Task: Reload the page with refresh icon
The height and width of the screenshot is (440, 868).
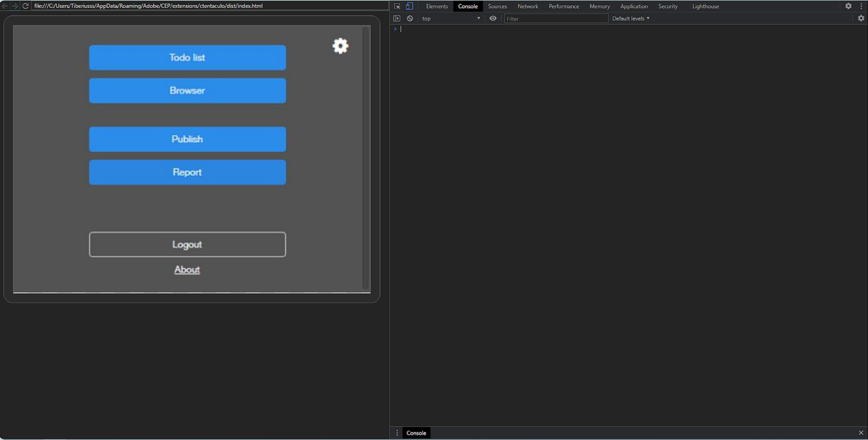Action: pyautogui.click(x=25, y=6)
